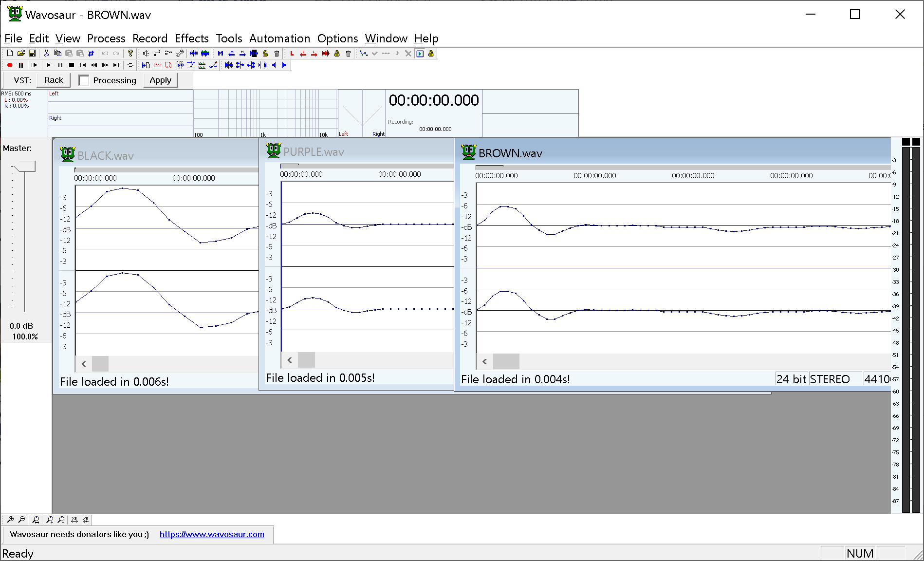924x561 pixels.
Task: Click the zoom in magnifier icon
Action: click(10, 520)
